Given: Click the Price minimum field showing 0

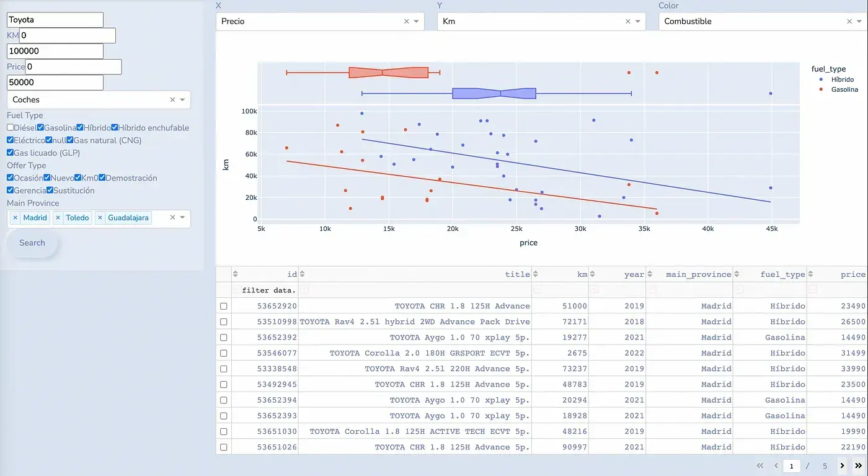Looking at the screenshot, I should 73,66.
